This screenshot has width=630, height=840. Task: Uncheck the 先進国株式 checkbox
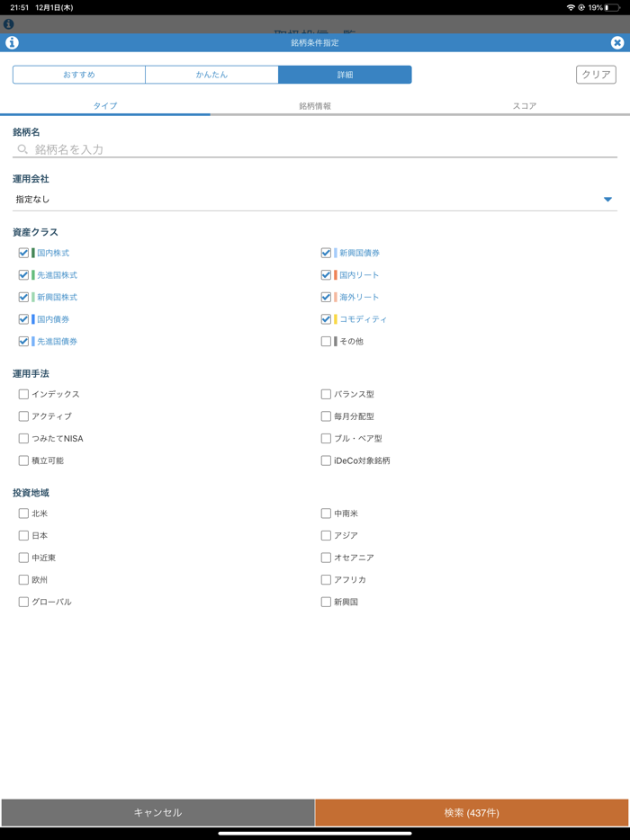[x=23, y=275]
